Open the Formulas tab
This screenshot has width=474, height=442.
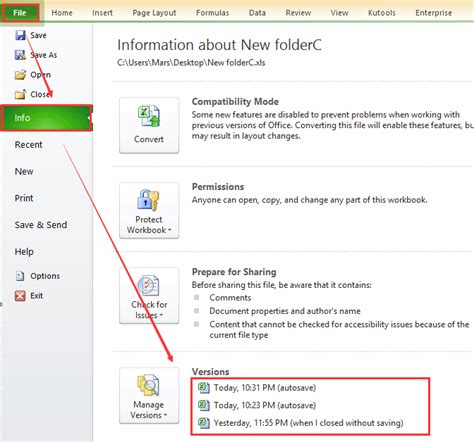click(x=212, y=13)
